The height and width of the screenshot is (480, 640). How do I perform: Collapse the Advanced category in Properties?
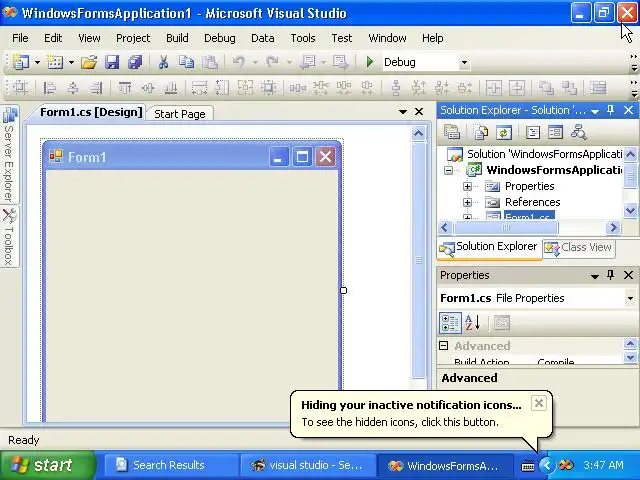click(444, 346)
